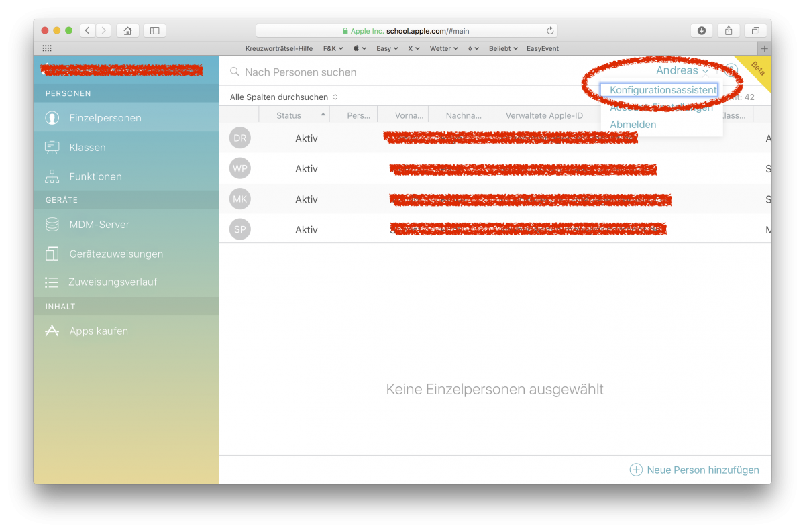Open Funktionen via its hierarchy icon
Image resolution: width=805 pixels, height=532 pixels.
[x=52, y=176]
